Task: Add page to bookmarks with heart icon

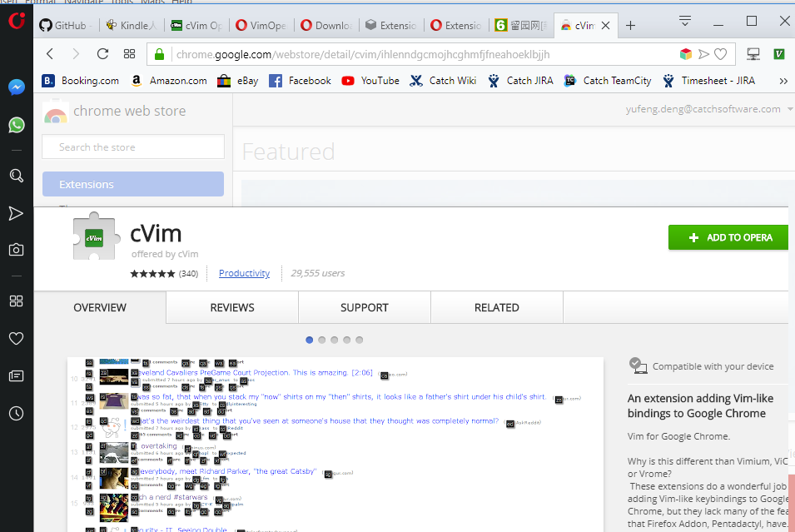Action: [720, 54]
